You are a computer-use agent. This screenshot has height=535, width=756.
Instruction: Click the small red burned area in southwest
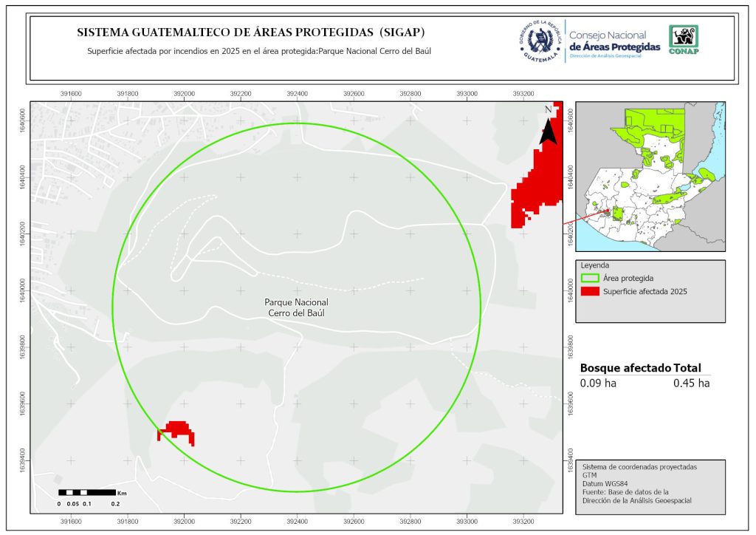point(176,430)
